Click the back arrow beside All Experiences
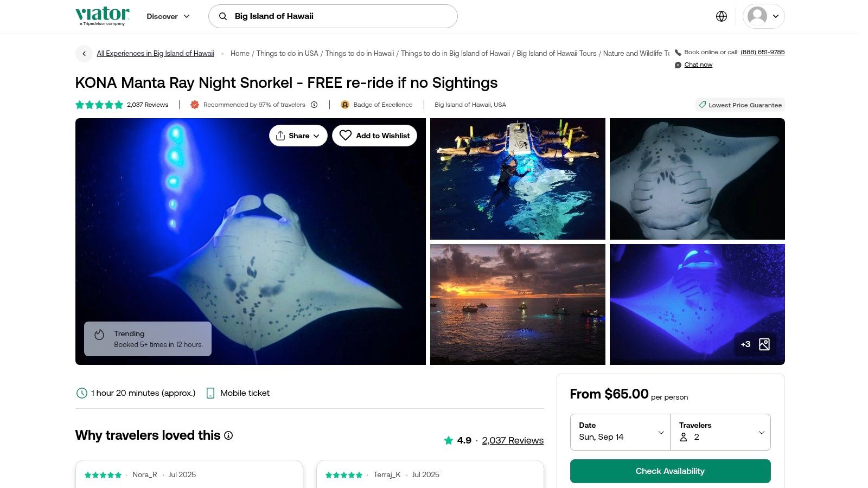Viewport: 868px width, 488px height. [84, 54]
